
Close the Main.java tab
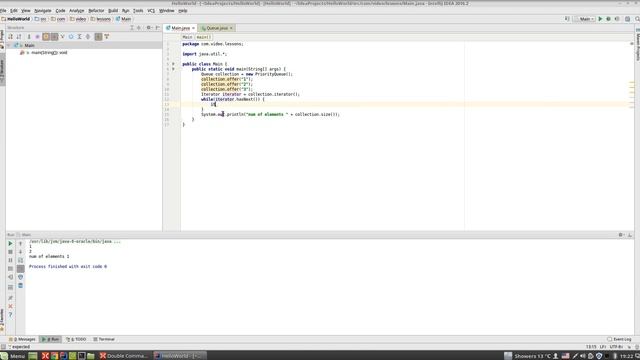coord(193,28)
